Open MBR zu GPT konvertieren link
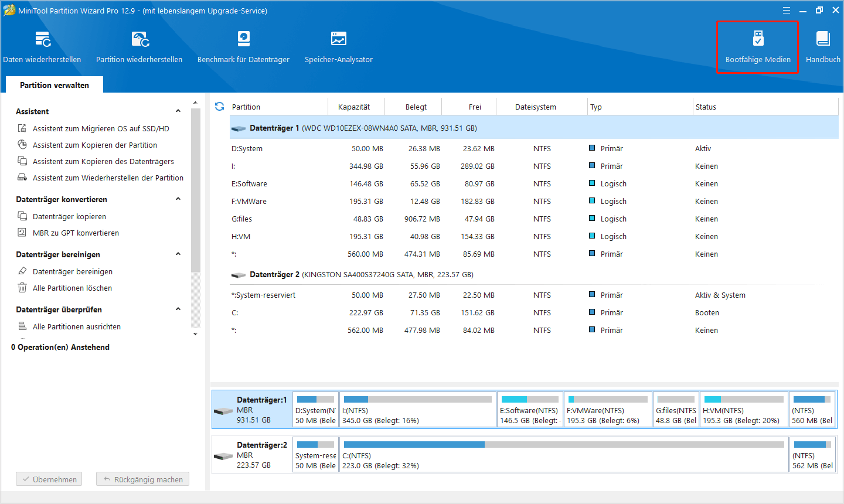The image size is (844, 504). point(76,233)
